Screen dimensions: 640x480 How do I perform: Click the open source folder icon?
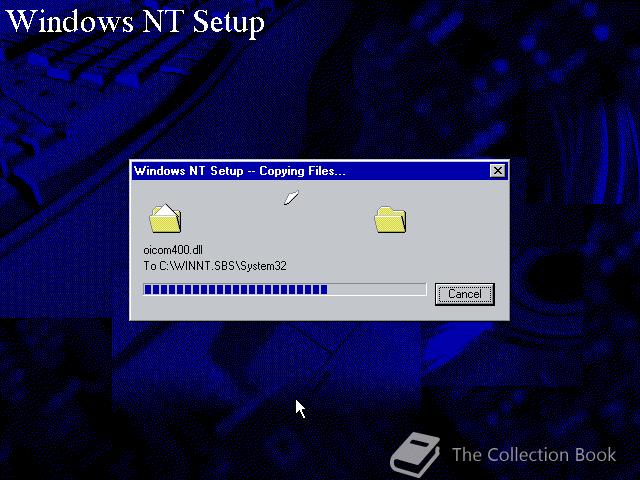[165, 218]
